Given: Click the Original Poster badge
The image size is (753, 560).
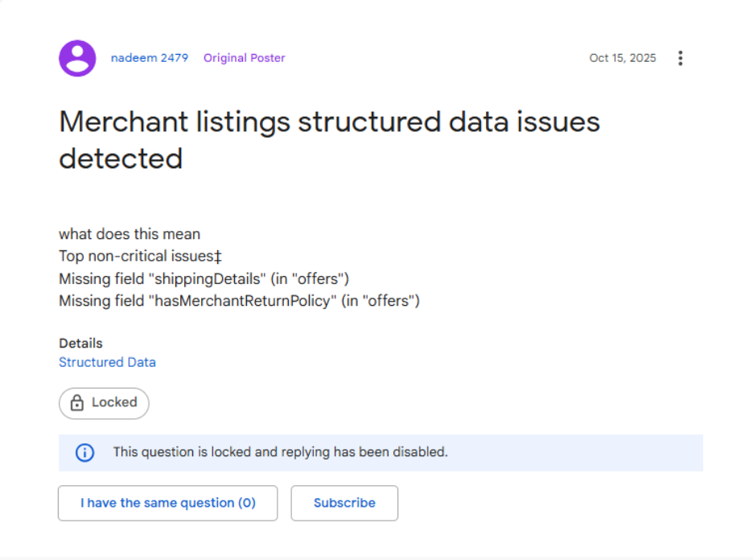Looking at the screenshot, I should 244,58.
